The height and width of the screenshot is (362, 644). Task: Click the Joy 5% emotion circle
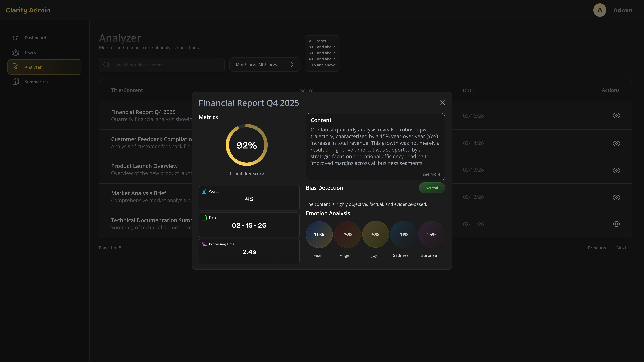[x=375, y=234]
